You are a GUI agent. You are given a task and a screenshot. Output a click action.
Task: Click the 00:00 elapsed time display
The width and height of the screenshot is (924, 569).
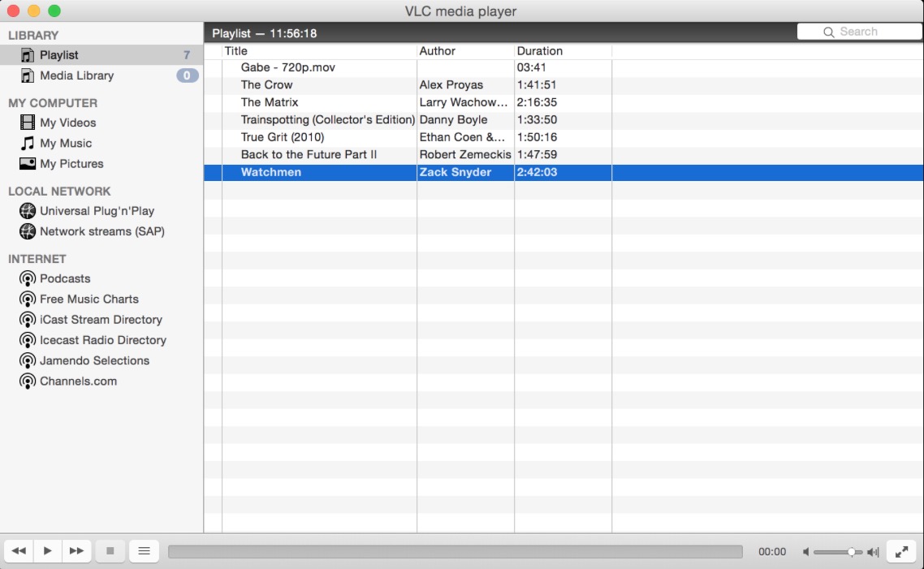[x=772, y=552]
